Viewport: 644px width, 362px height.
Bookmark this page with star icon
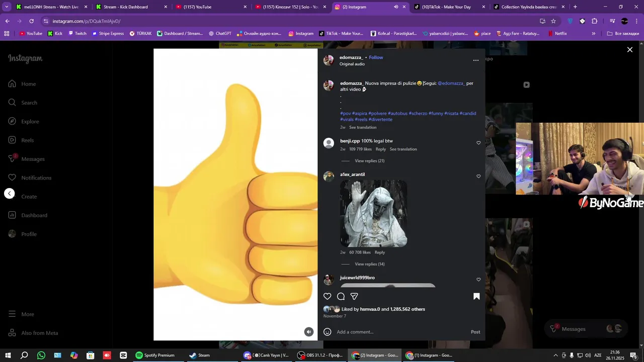pos(553,21)
